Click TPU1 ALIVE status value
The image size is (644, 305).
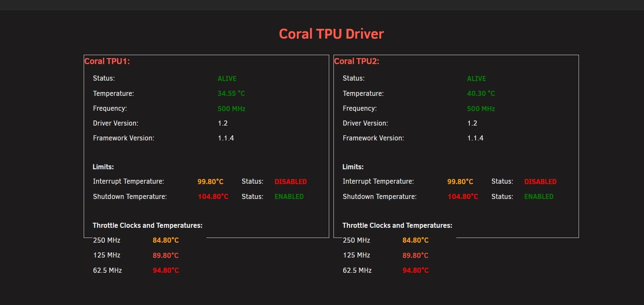(227, 78)
